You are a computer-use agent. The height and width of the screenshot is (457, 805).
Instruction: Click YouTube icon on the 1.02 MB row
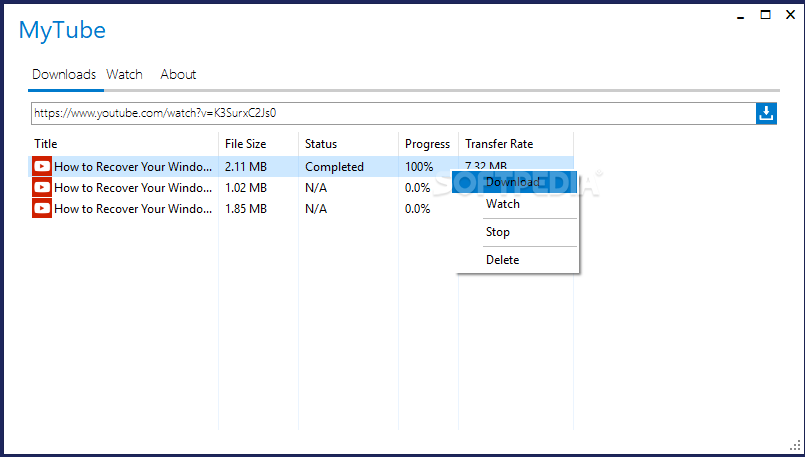coord(42,187)
